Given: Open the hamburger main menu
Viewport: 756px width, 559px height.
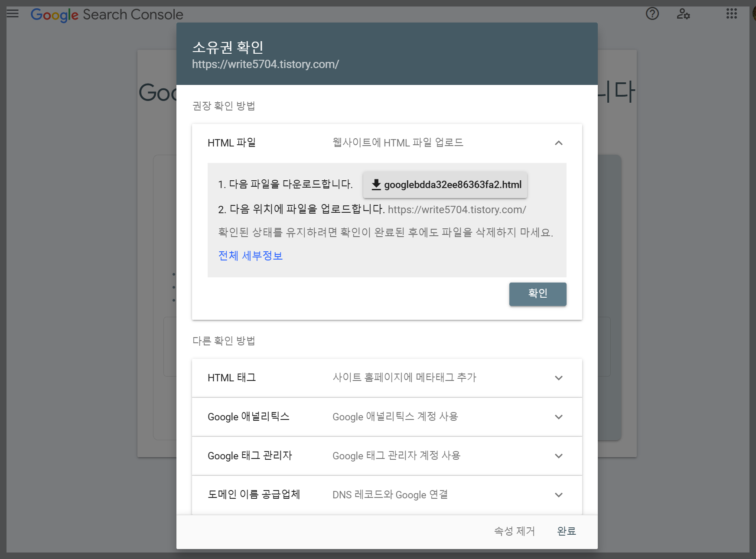Looking at the screenshot, I should click(13, 13).
